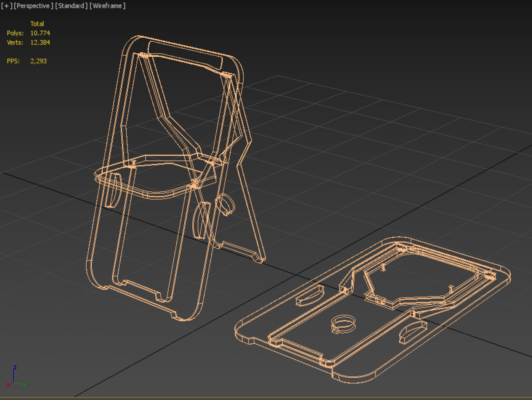The height and width of the screenshot is (400, 532).
Task: Click the Verts count 12.384
Action: pyautogui.click(x=40, y=42)
